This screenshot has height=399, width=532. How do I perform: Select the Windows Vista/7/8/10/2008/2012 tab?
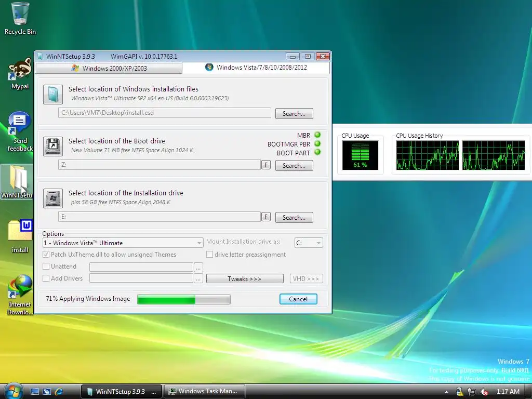[x=256, y=67]
